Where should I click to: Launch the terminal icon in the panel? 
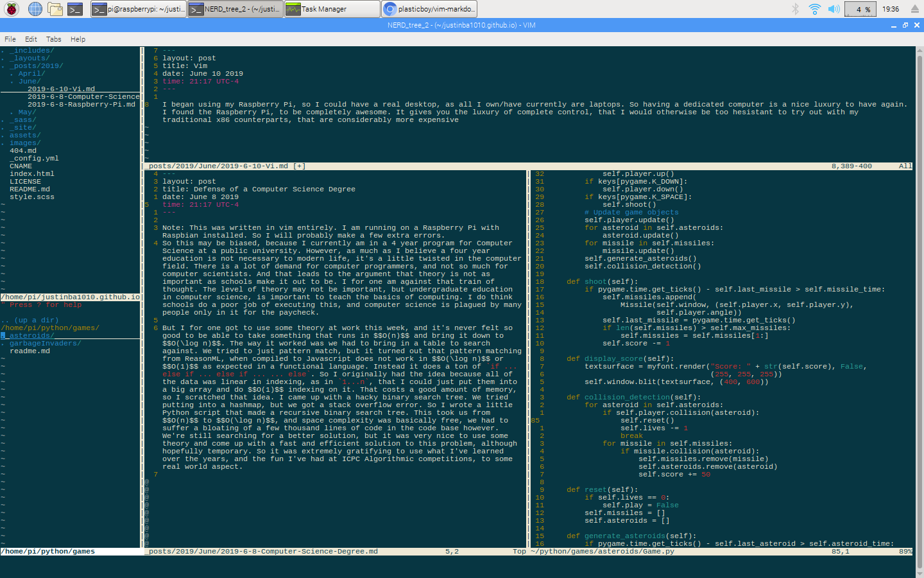click(x=75, y=9)
